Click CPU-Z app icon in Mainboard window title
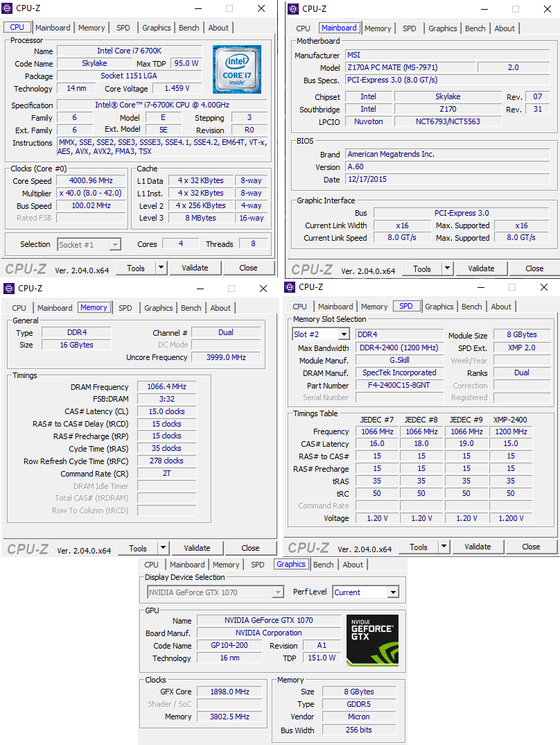 click(293, 8)
